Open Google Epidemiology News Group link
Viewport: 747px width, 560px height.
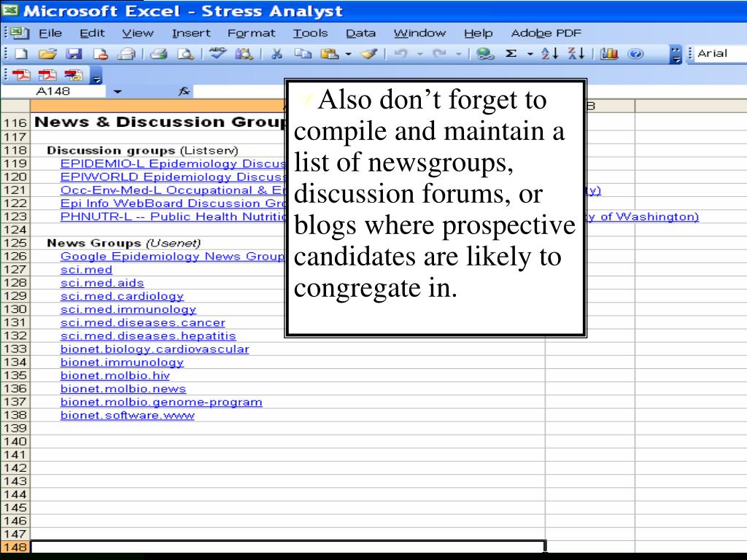[172, 256]
